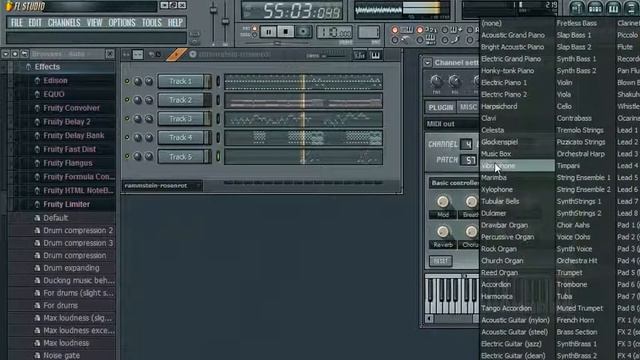This screenshot has width=640, height=360.
Task: Click the Drum expanding preset icon
Action: tap(37, 268)
